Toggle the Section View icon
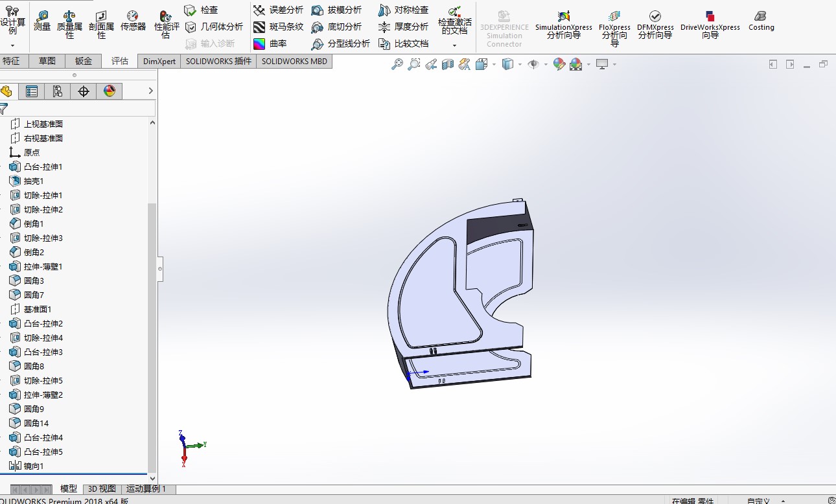Viewport: 836px width, 504px height. tap(448, 64)
